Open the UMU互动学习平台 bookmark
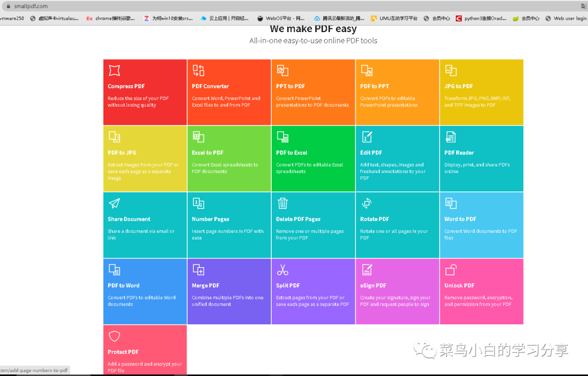 (x=394, y=18)
